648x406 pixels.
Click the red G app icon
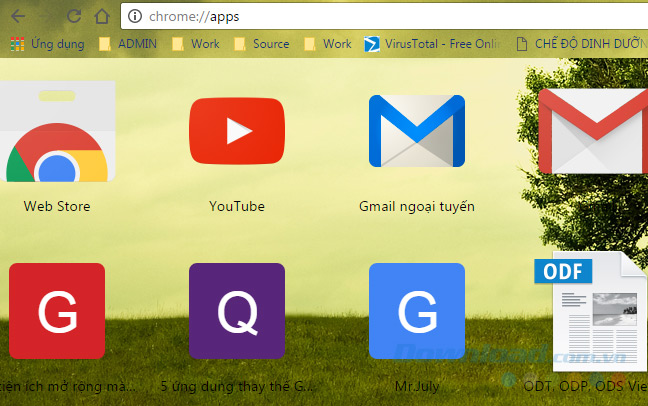pos(57,311)
